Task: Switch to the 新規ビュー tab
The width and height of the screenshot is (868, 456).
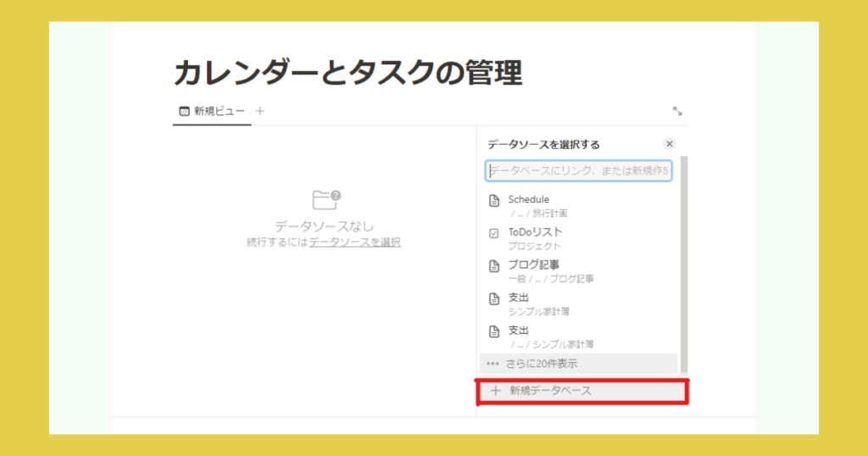Action: click(219, 111)
